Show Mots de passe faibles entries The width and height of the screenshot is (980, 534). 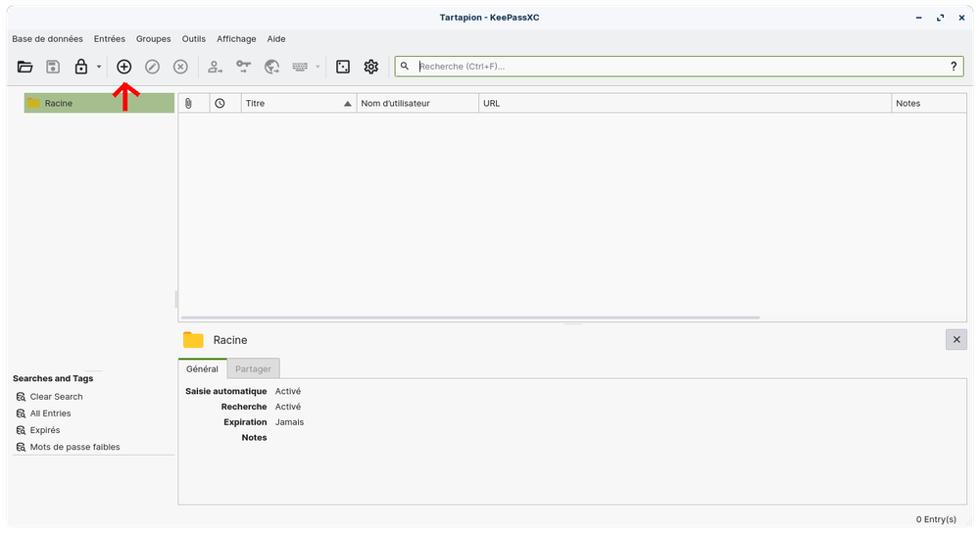click(x=74, y=447)
